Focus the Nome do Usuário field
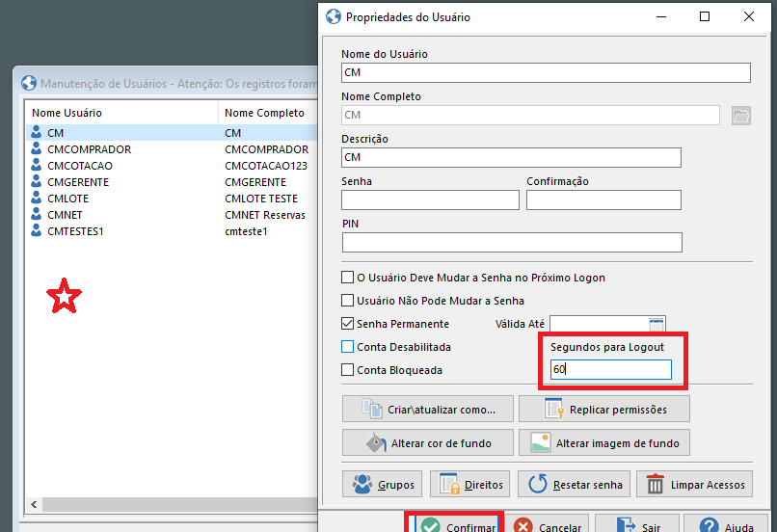This screenshot has height=532, width=777. point(546,73)
